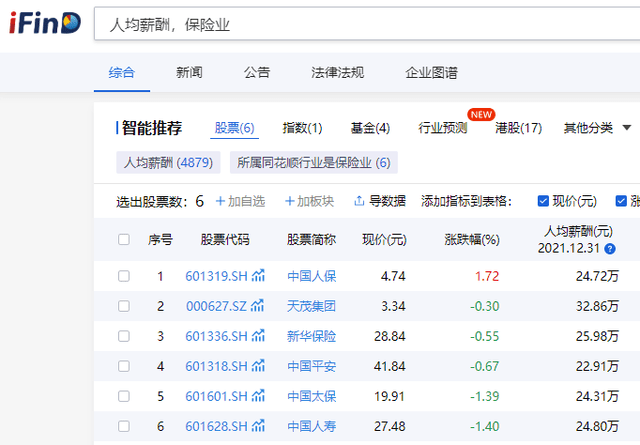Open the 公告 tab

coord(257,73)
